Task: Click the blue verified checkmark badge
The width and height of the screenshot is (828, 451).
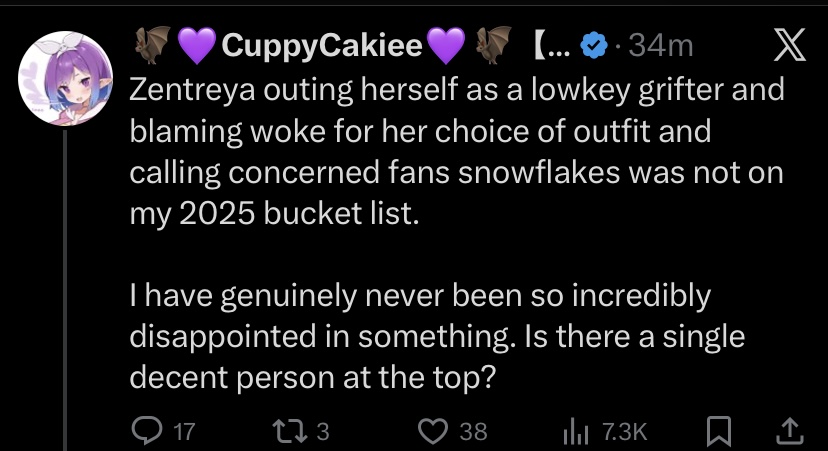Action: pyautogui.click(x=594, y=45)
